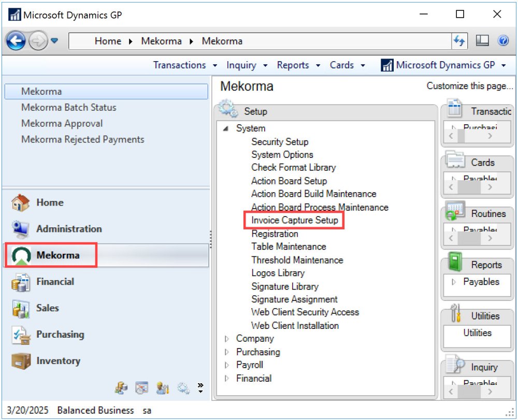Expand Payables under Reports panel

(x=454, y=282)
